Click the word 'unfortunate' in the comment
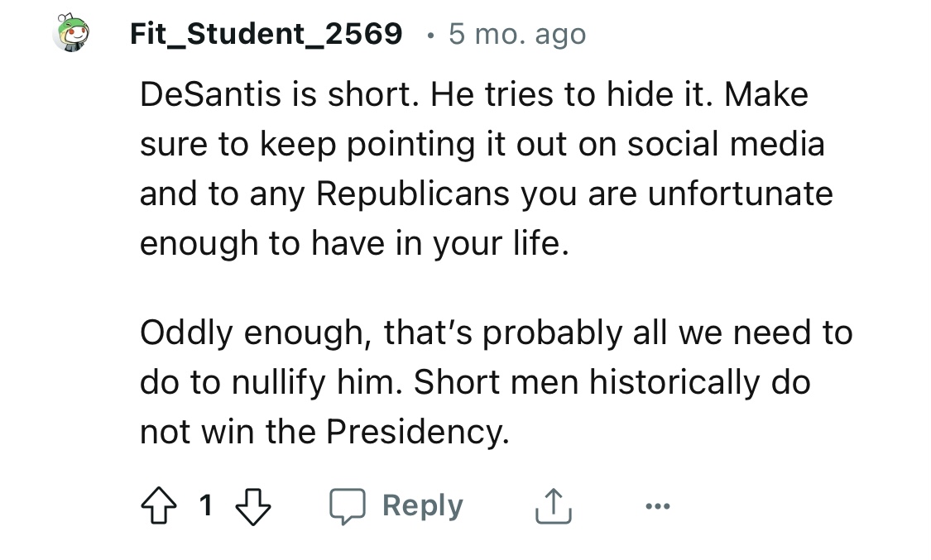Image resolution: width=931 pixels, height=560 pixels. [x=741, y=194]
